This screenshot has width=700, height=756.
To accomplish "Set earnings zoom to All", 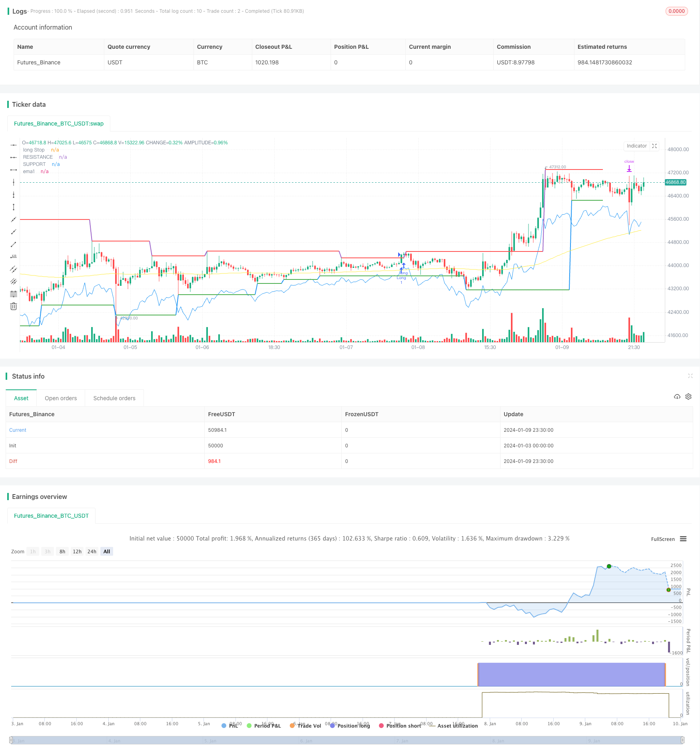I will 107,551.
